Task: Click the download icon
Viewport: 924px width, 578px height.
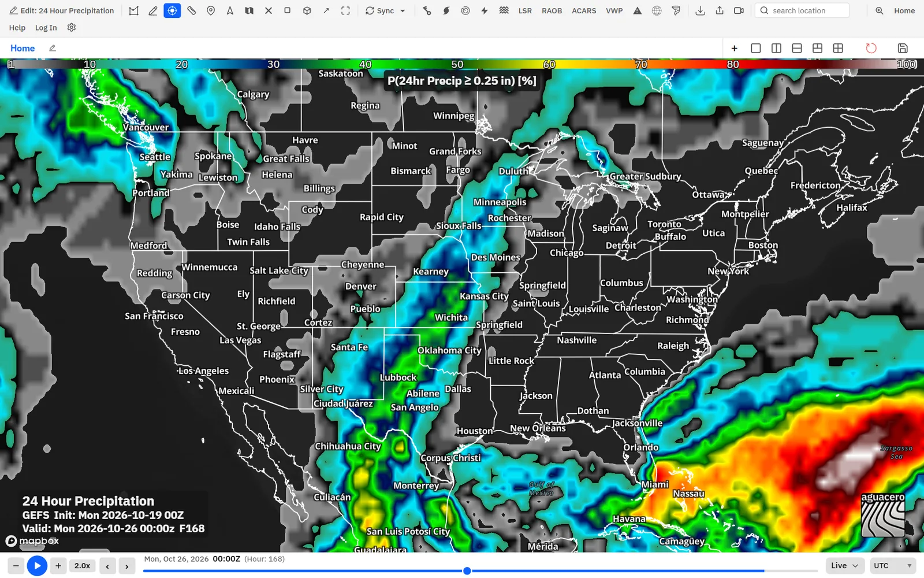Action: (700, 10)
